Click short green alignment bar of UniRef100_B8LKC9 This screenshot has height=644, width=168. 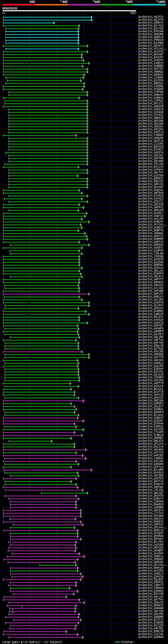(31, 441)
